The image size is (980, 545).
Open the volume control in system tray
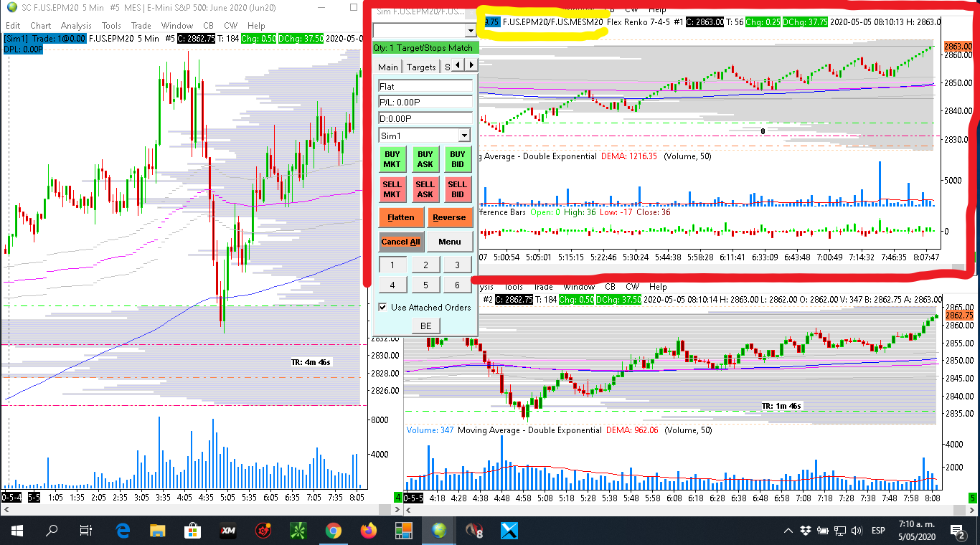point(856,531)
